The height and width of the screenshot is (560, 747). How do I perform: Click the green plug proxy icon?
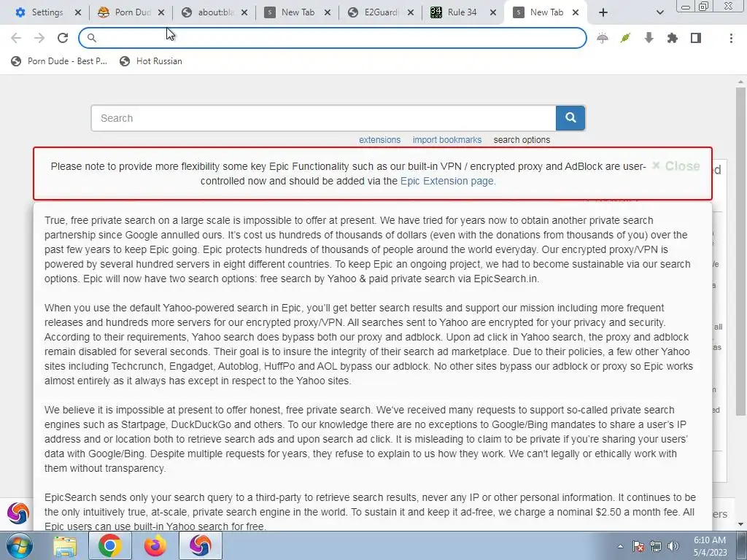tap(625, 38)
